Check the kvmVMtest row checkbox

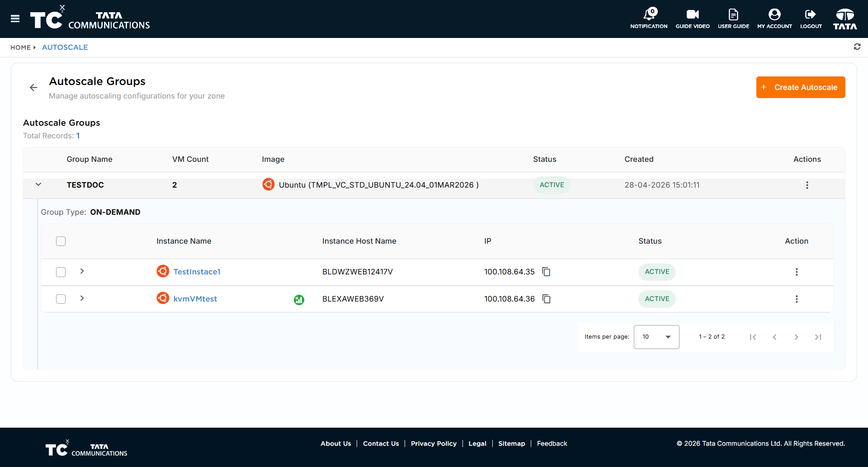pos(61,299)
